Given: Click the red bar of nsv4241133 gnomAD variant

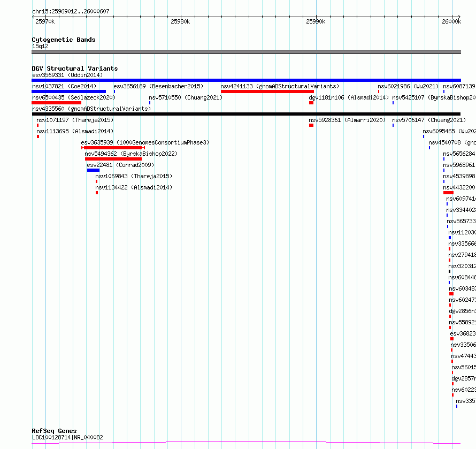Looking at the screenshot, I should (267, 92).
